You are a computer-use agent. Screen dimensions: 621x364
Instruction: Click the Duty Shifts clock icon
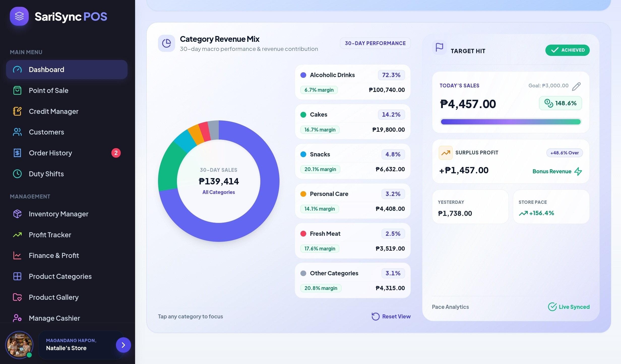click(17, 174)
